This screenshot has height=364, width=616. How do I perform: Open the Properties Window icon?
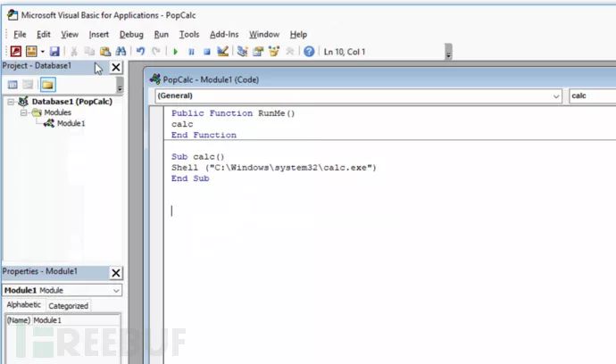pyautogui.click(x=258, y=52)
